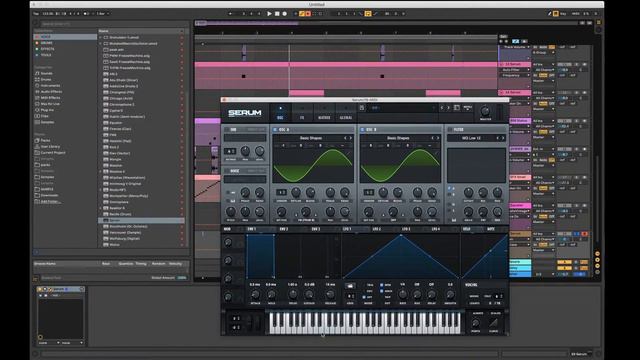Open the MG Low 12 filter type menu
Image resolution: width=640 pixels, height=360 pixels.
(x=471, y=138)
